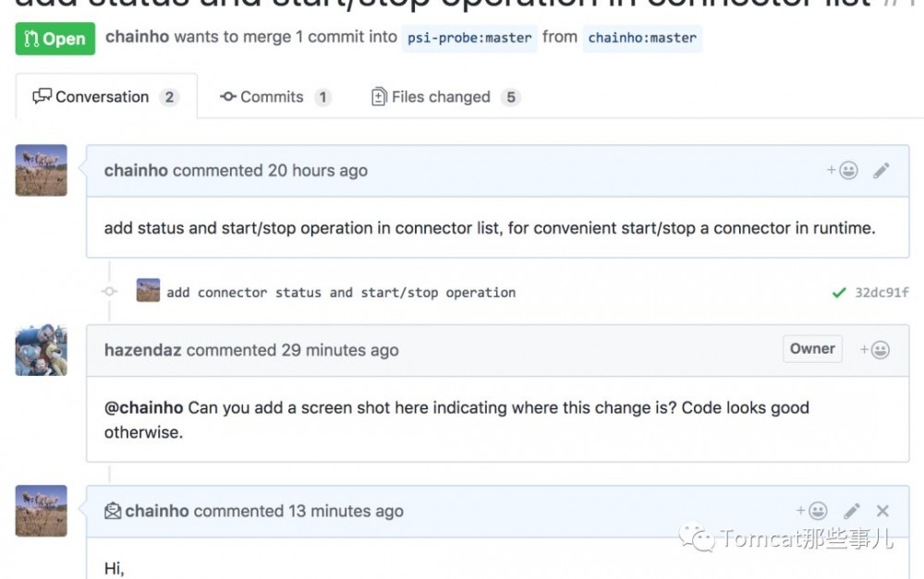Open hazendaz's profile from comment header

point(143,350)
